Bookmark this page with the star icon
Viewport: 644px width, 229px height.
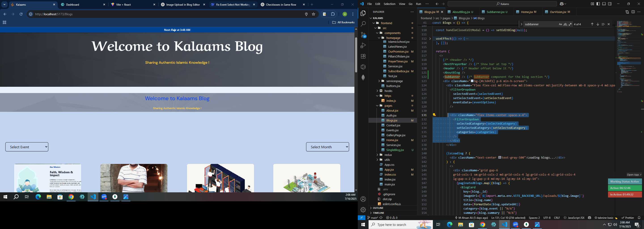coord(314,14)
